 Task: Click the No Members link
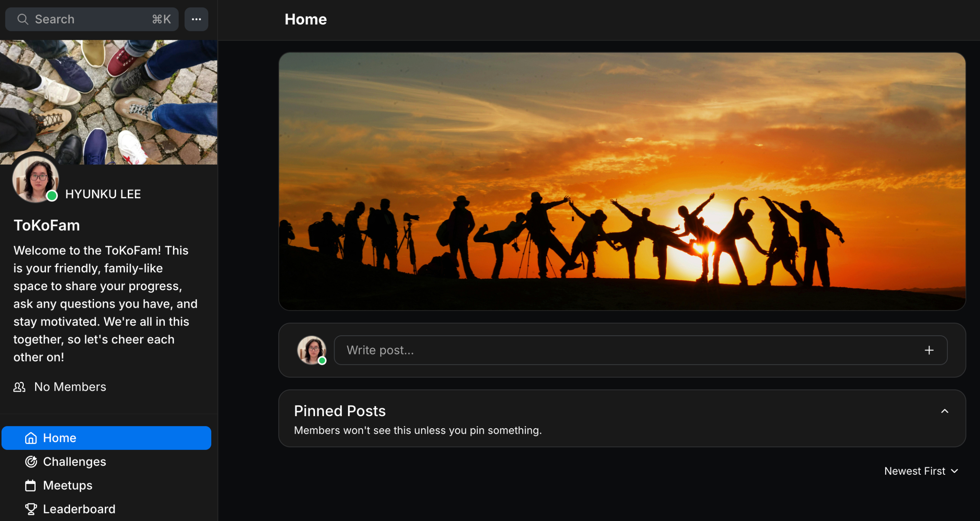(x=70, y=387)
